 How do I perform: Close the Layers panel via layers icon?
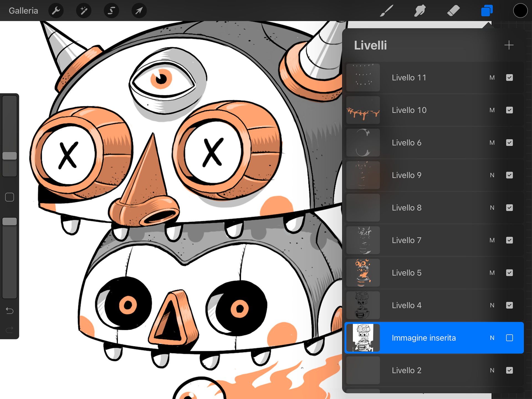[487, 11]
